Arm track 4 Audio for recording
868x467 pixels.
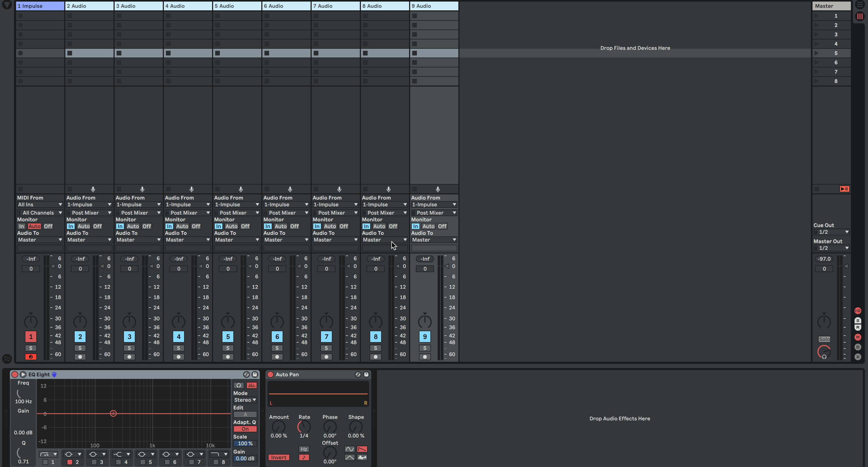179,357
